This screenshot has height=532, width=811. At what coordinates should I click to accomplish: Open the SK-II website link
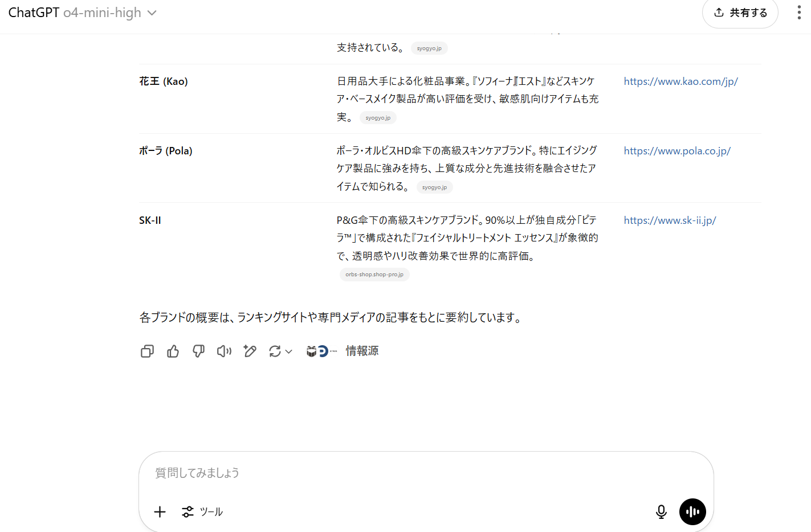pos(670,220)
